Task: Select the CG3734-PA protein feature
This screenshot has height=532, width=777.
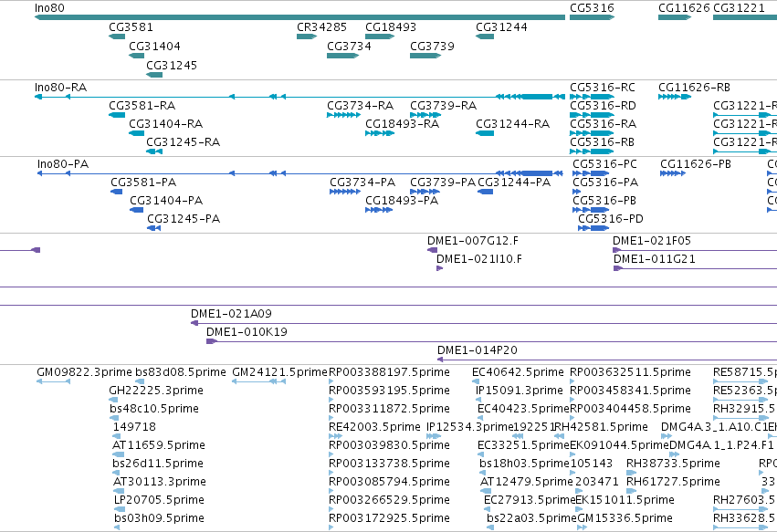Action: click(345, 192)
